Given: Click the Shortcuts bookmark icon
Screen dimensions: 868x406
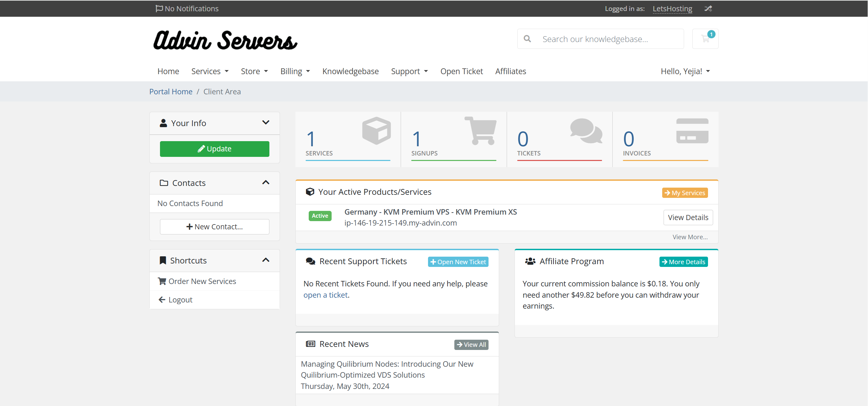Looking at the screenshot, I should tap(163, 260).
